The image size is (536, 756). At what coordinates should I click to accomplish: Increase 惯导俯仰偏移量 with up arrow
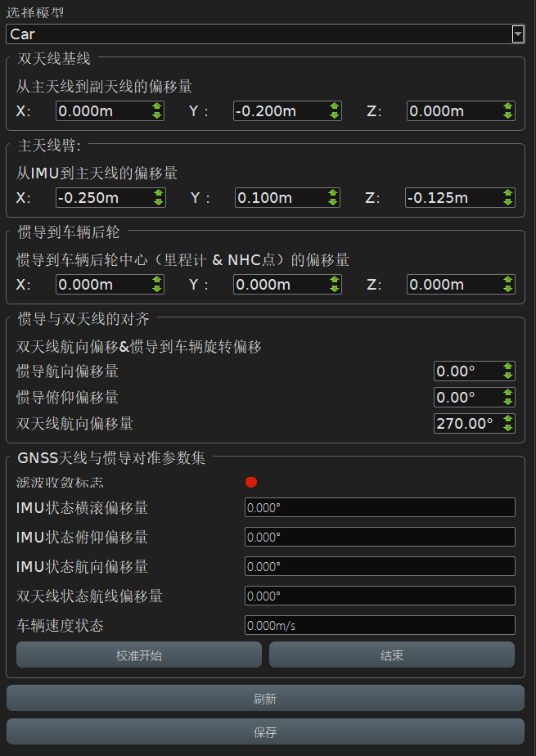508,393
